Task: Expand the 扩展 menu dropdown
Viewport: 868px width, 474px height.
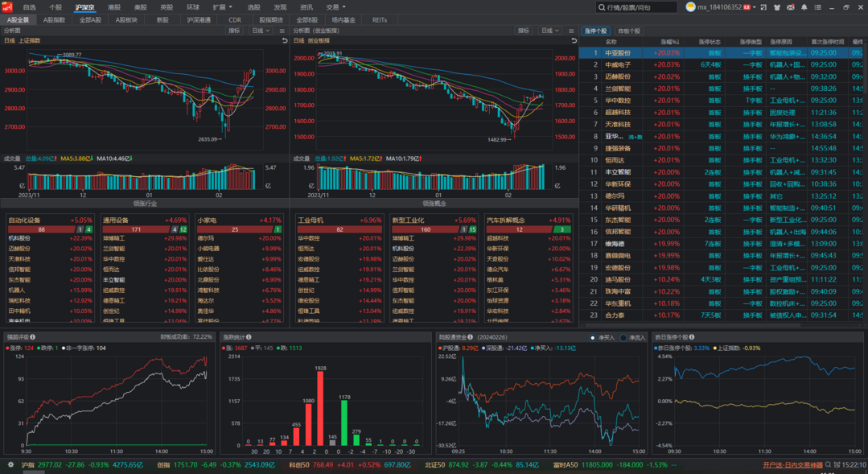Action: (x=223, y=7)
